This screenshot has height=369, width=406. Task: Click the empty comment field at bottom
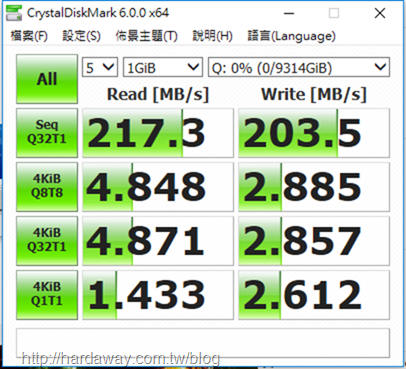[x=203, y=343]
